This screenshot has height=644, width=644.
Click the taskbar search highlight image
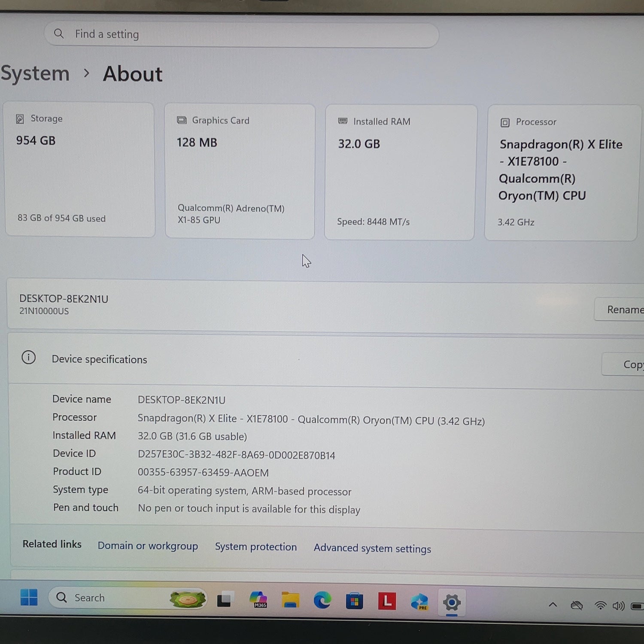tap(187, 598)
